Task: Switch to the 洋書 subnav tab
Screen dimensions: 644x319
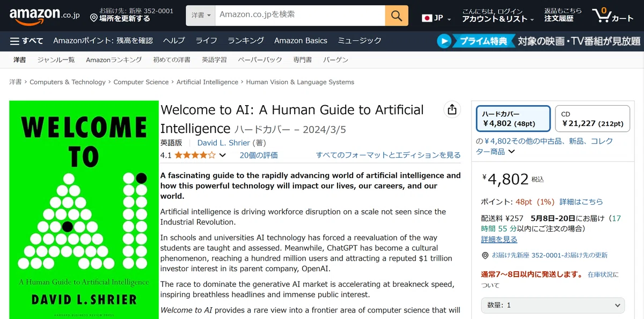Action: click(20, 60)
